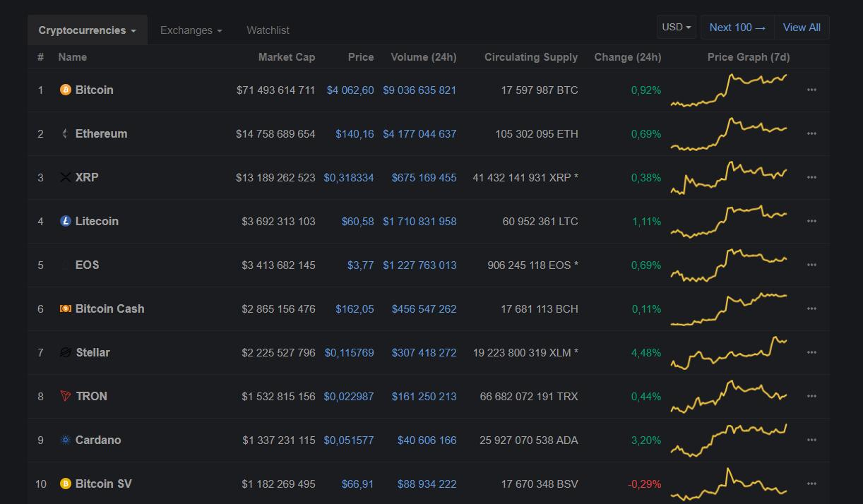
Task: Click Bitcoin SV change -0,29%
Action: click(x=645, y=484)
